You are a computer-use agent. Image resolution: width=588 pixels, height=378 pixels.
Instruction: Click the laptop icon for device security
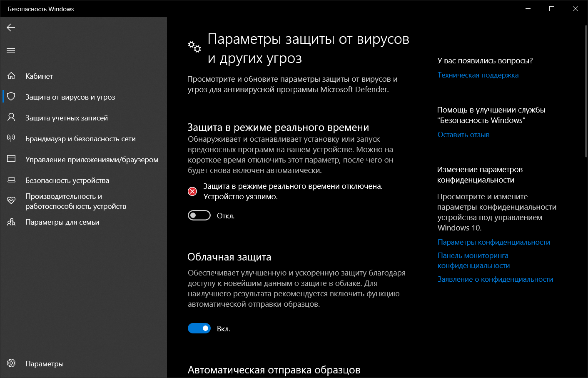(11, 180)
